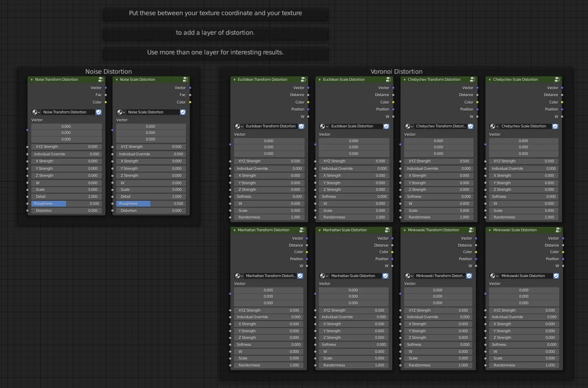Open the datablock selector on Minkowski Transform Distortion

(x=407, y=275)
